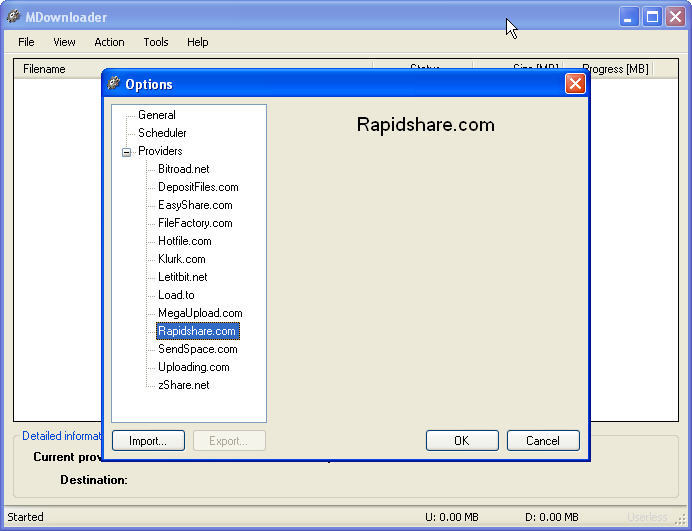Select General in options tree
The width and height of the screenshot is (692, 531).
tap(157, 115)
